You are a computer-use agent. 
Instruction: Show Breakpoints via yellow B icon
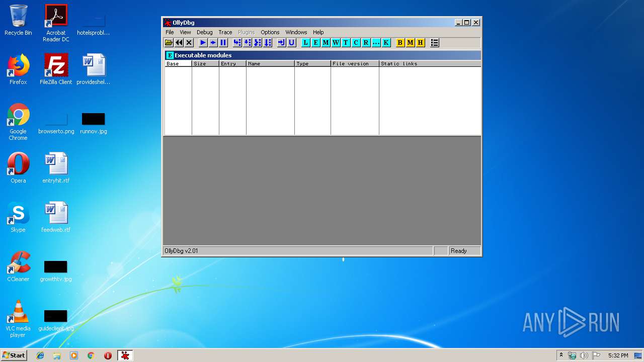coord(400,43)
